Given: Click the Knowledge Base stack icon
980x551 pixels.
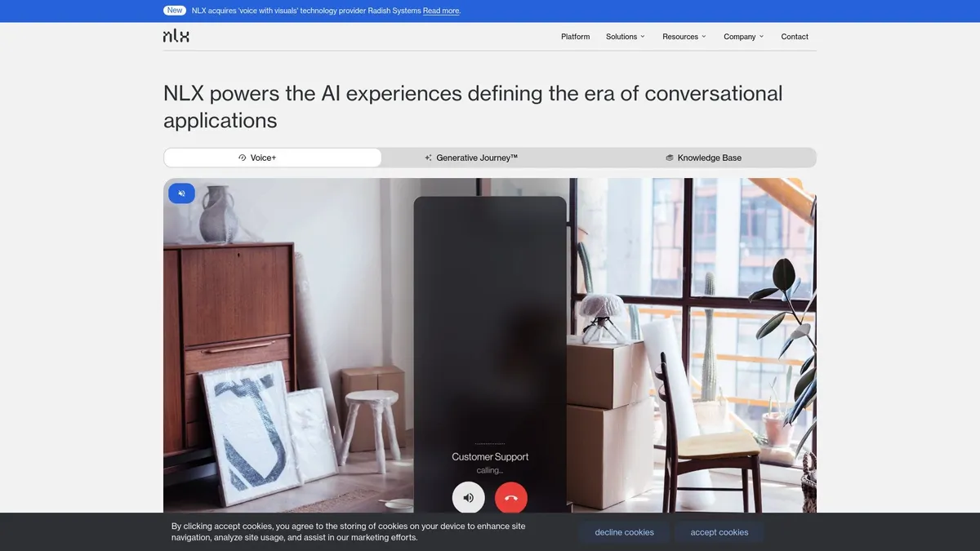Looking at the screenshot, I should pos(670,158).
